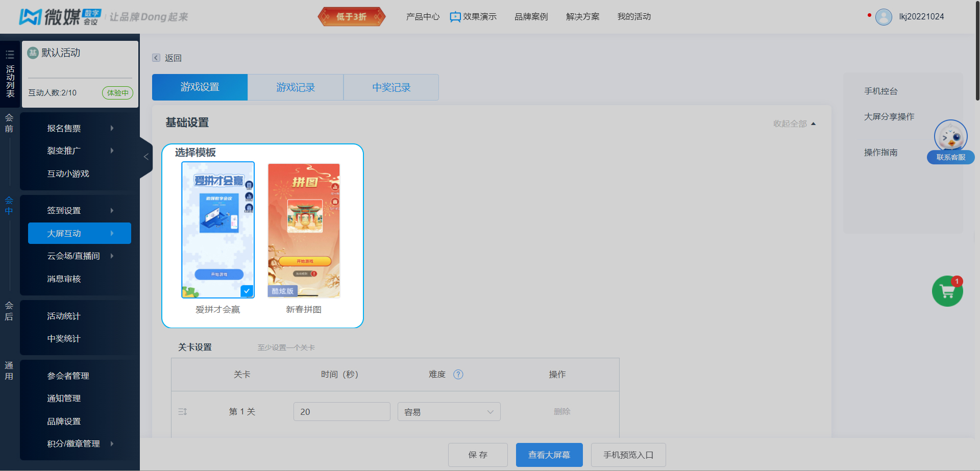The height and width of the screenshot is (471, 980).
Task: Open 参会者管理 in the sidebar
Action: click(68, 376)
